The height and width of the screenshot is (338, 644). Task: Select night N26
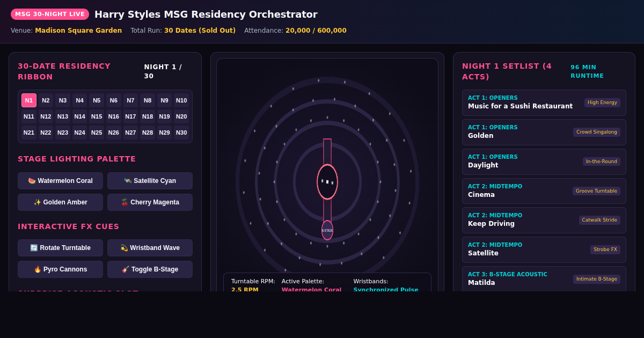point(114,133)
